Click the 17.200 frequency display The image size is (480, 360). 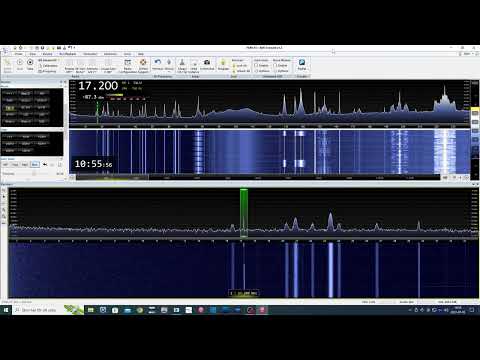point(98,86)
